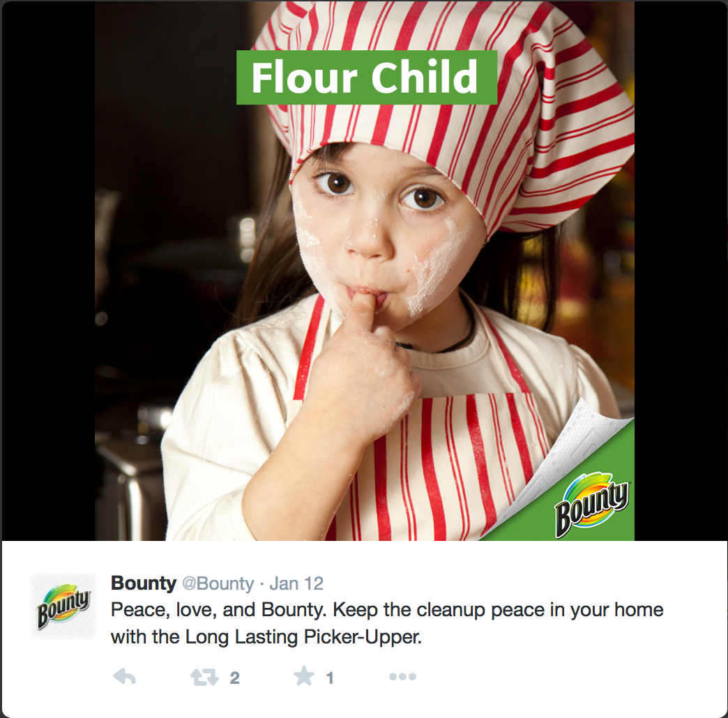Click the reply arrow icon
Image resolution: width=728 pixels, height=718 pixels.
124,677
